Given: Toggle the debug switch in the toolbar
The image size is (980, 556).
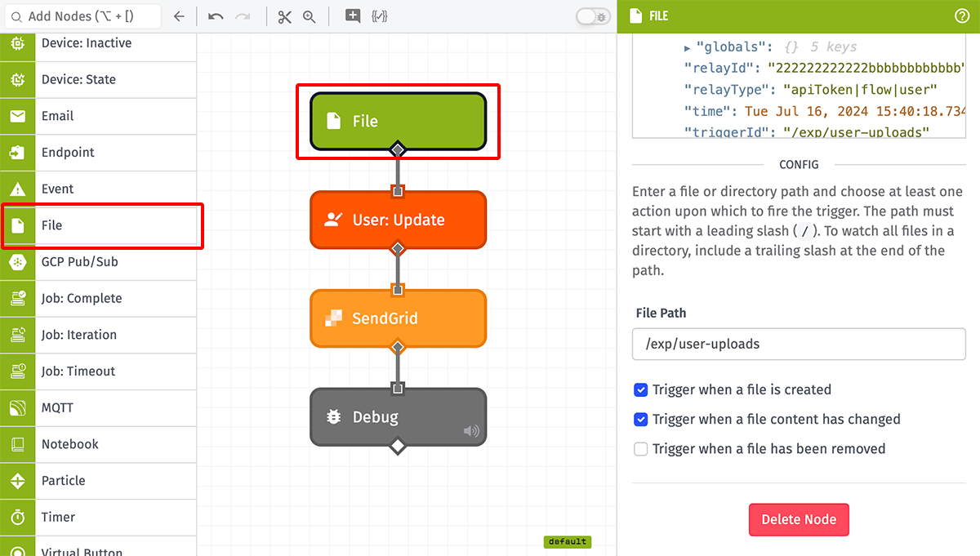Looking at the screenshot, I should [x=592, y=16].
